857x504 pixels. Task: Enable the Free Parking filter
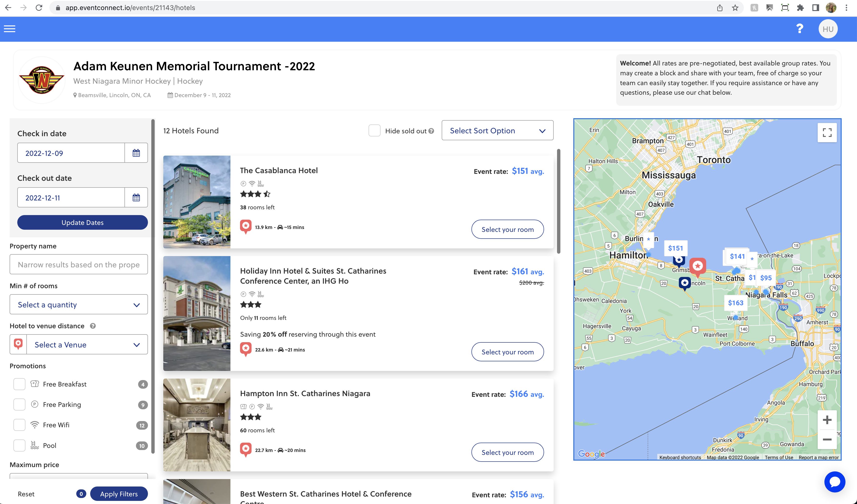[19, 405]
